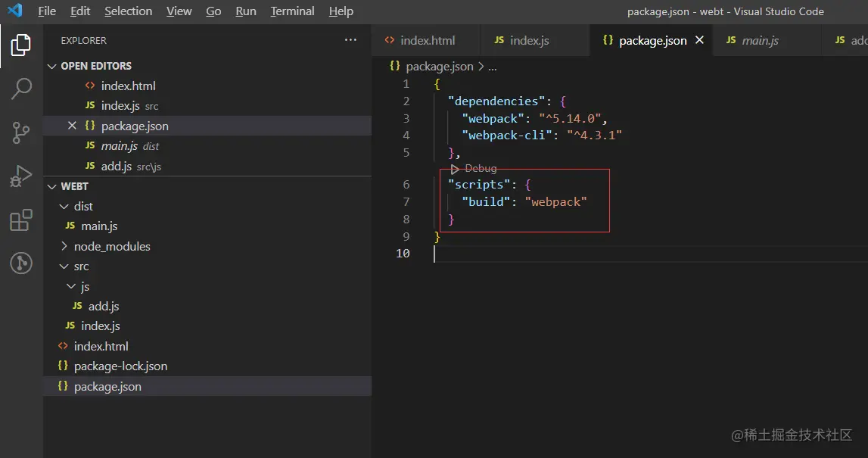Viewport: 868px width, 458px height.
Task: Close package.json in Open Editors list
Action: 73,126
